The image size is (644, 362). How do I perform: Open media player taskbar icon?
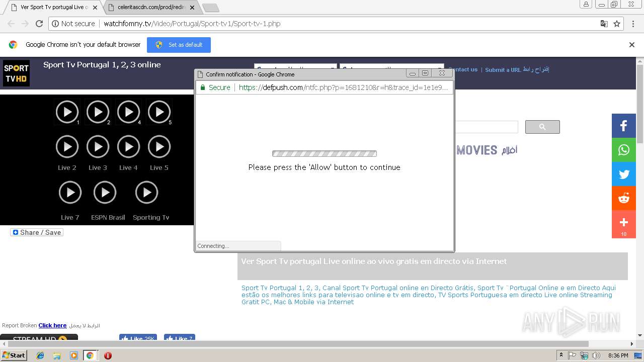click(73, 355)
